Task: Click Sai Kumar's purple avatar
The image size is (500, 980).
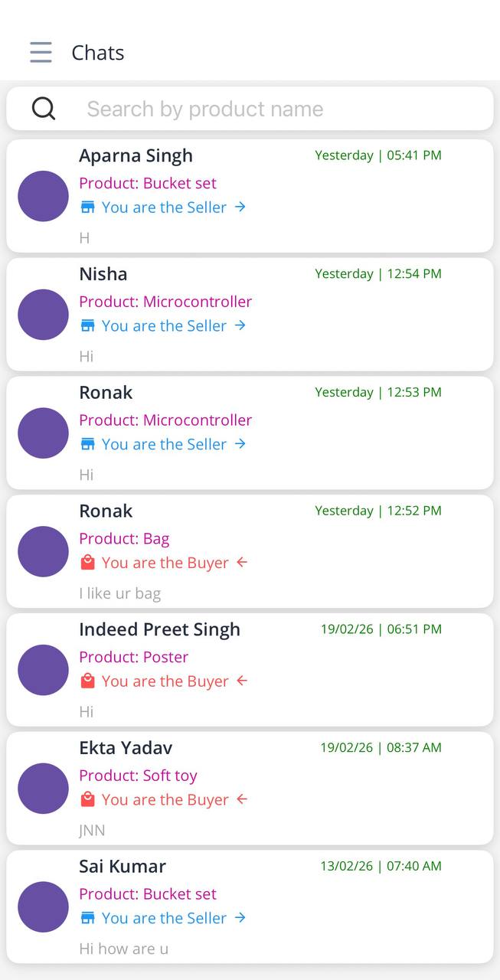Action: click(43, 906)
